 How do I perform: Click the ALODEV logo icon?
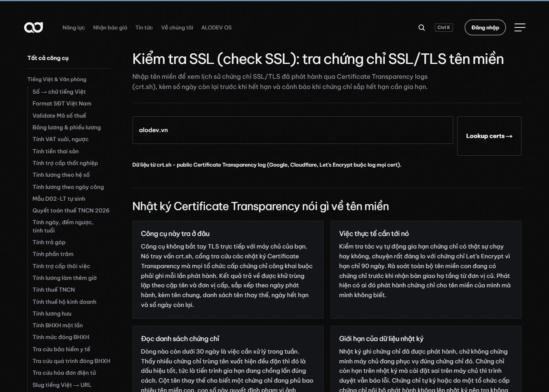coord(34,27)
